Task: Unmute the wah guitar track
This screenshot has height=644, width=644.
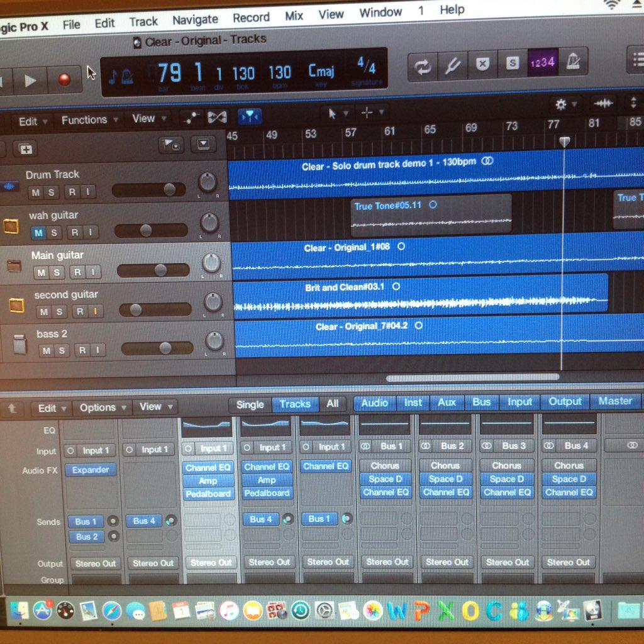Action: [x=38, y=233]
